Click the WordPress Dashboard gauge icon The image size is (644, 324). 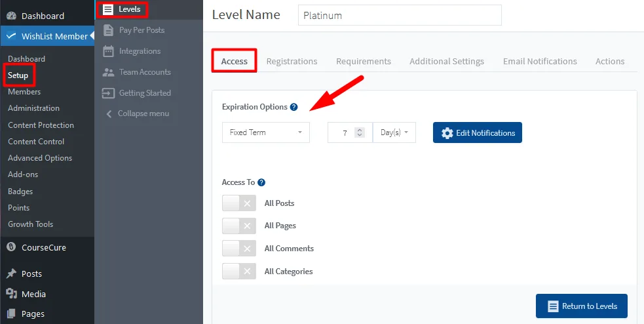click(x=12, y=16)
